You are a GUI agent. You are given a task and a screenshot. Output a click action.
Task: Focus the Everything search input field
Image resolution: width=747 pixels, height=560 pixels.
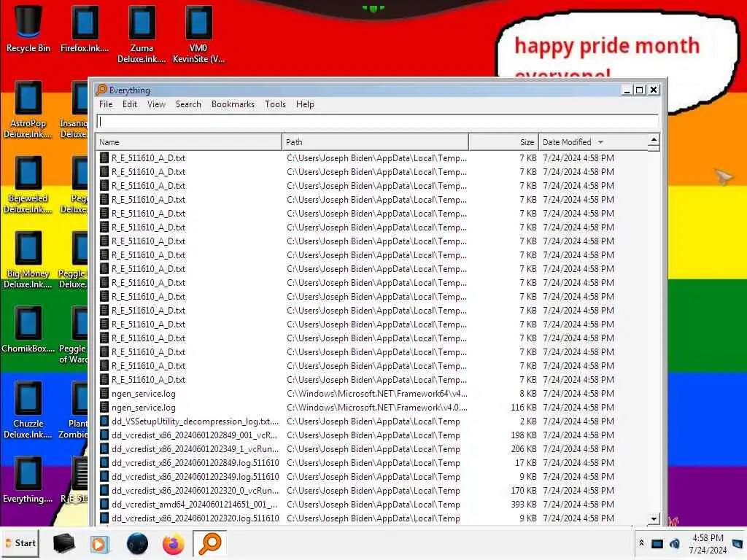[x=377, y=122]
